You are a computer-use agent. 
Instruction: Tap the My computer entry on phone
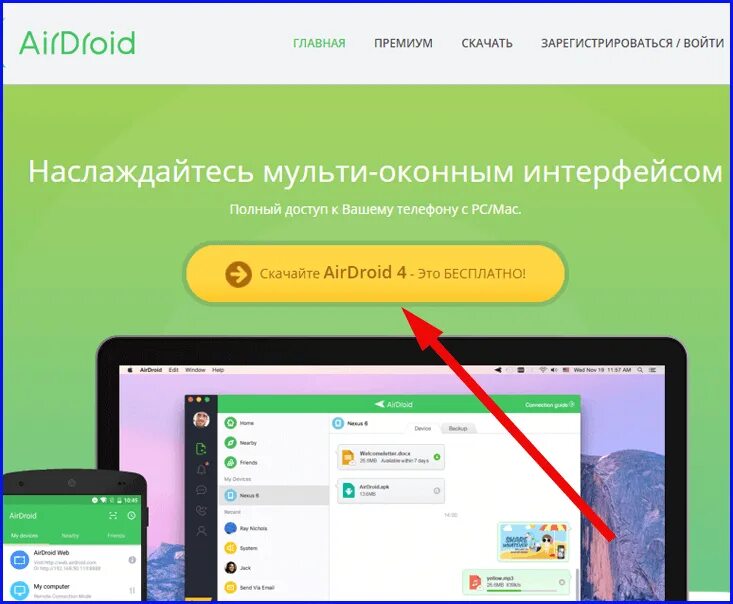coord(72,590)
